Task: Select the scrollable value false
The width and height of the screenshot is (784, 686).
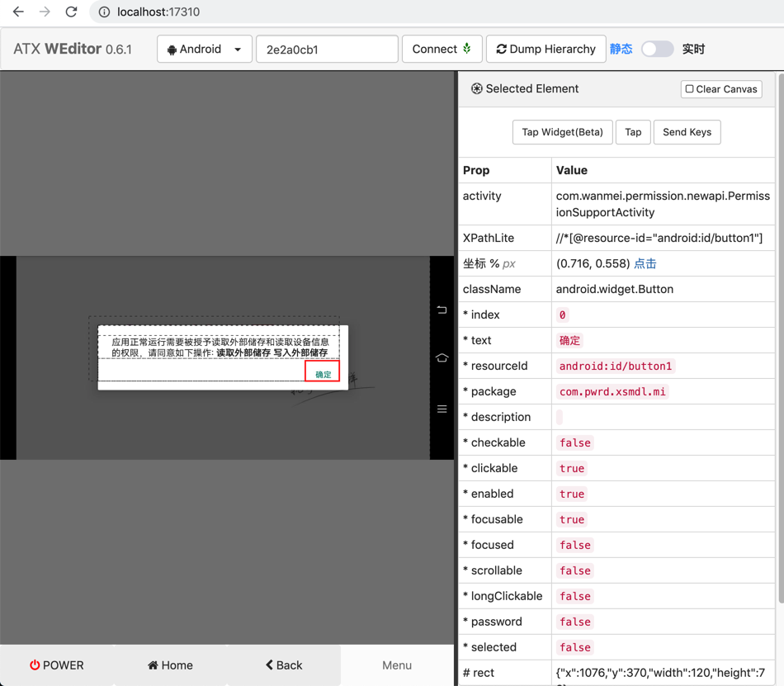Action: point(575,570)
